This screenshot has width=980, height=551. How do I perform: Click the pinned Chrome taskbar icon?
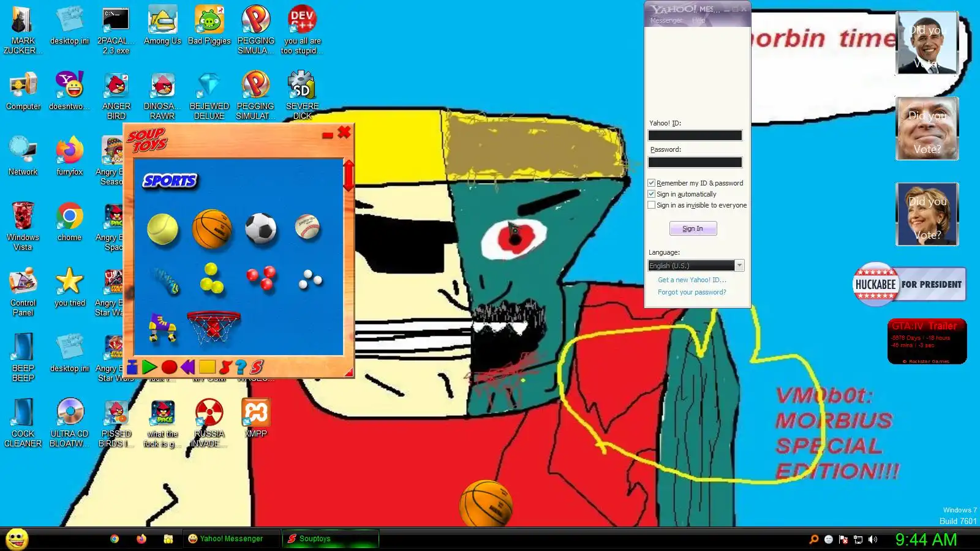click(115, 539)
